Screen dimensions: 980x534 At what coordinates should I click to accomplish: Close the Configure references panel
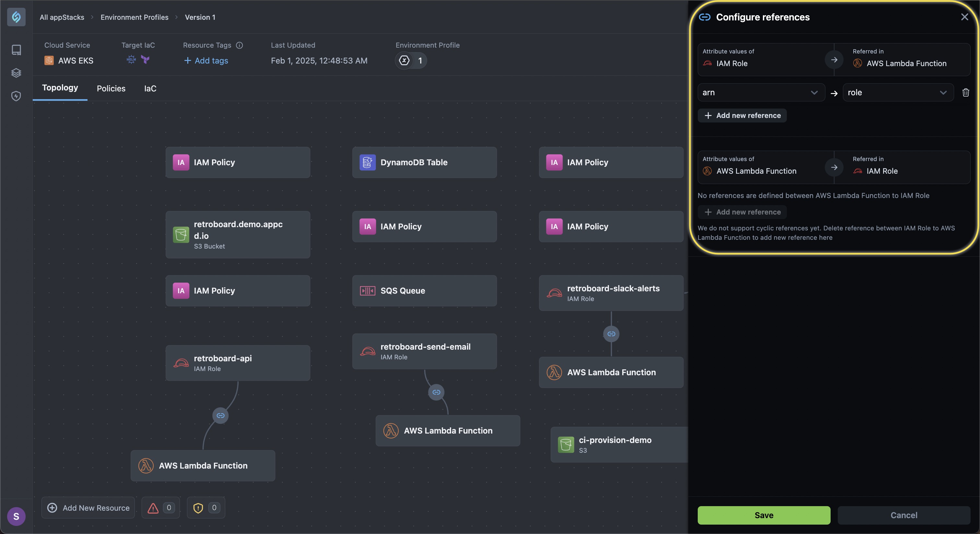[x=964, y=17]
